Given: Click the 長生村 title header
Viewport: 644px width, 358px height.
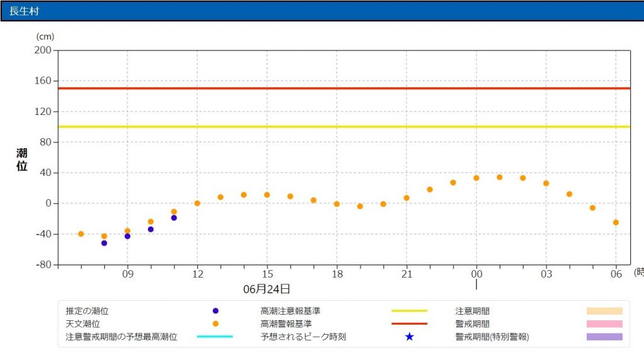Looking at the screenshot, I should (322, 11).
